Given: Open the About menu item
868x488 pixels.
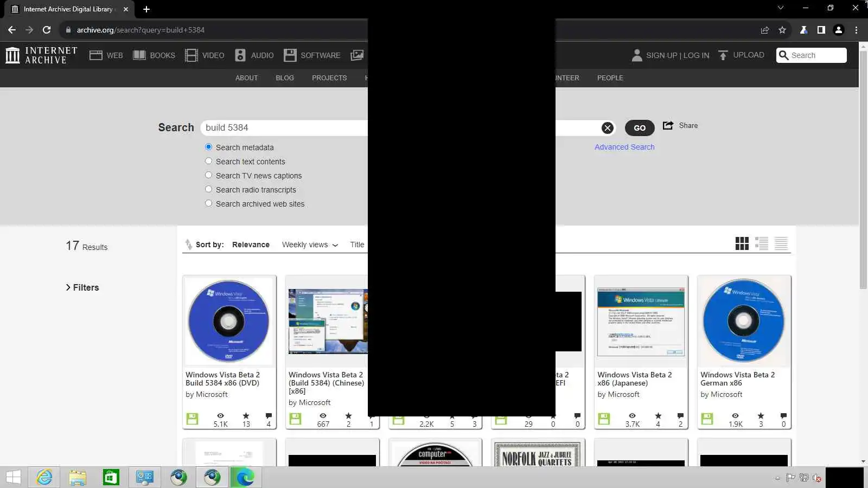Looking at the screenshot, I should [x=246, y=78].
